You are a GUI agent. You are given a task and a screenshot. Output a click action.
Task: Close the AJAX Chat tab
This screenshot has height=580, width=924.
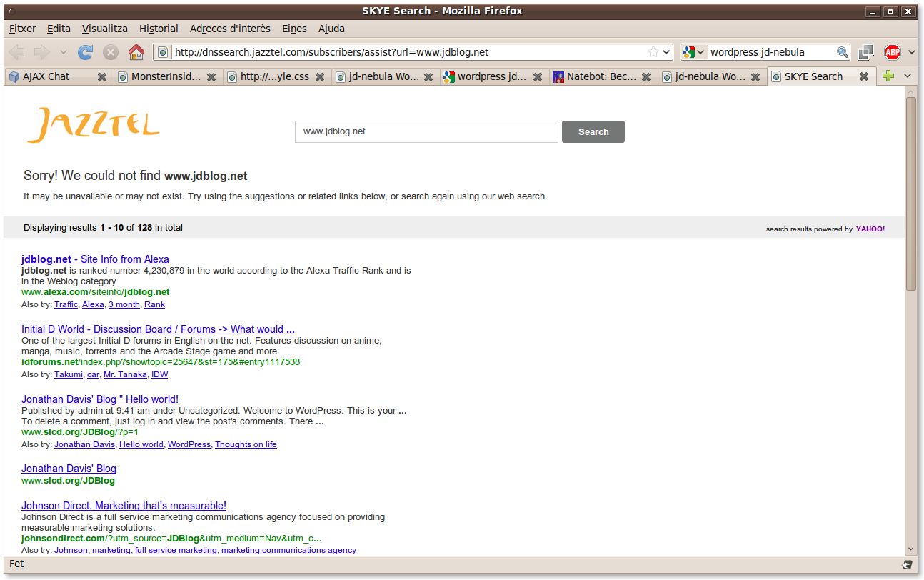102,76
